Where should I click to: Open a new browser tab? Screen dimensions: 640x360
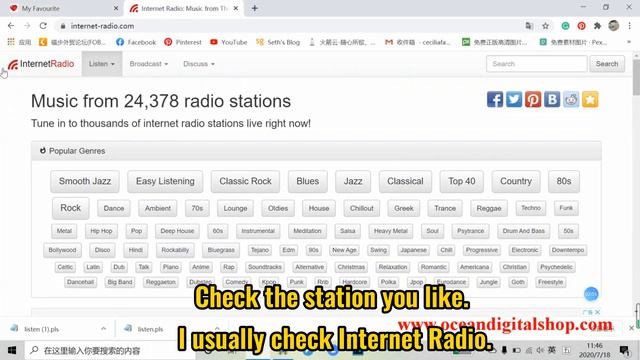(x=255, y=8)
